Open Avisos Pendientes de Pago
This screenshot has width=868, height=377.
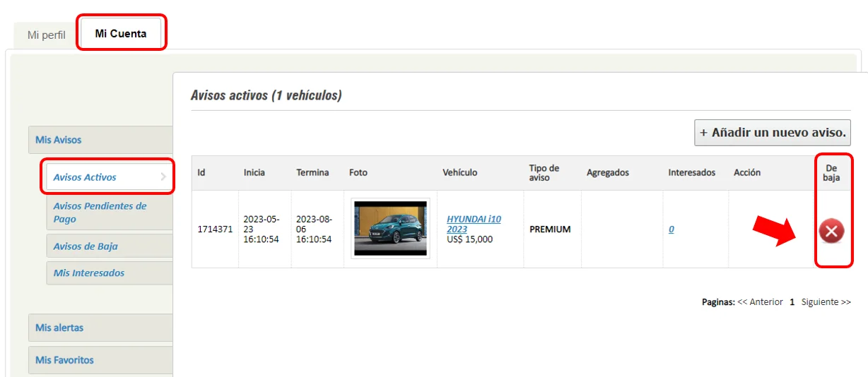[100, 213]
